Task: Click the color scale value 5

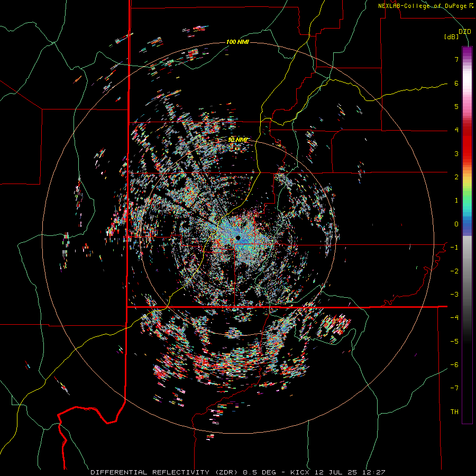Action: tap(456, 106)
